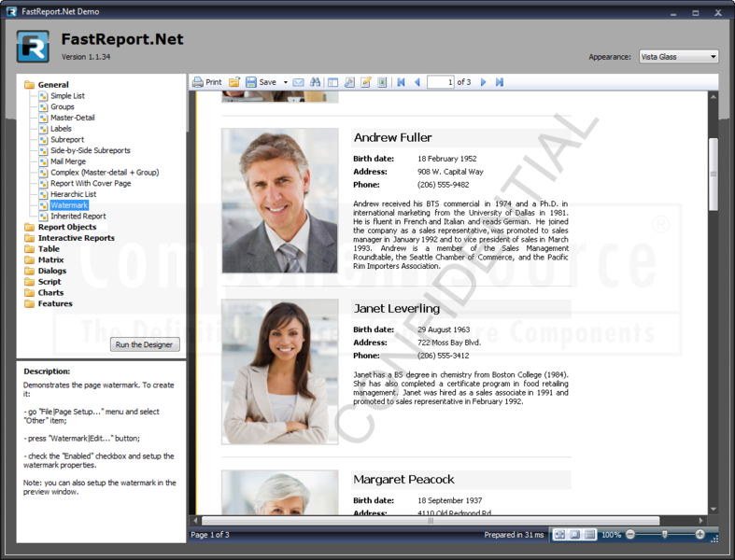
Task: Click Janet Leverling's photo
Action: pos(280,371)
